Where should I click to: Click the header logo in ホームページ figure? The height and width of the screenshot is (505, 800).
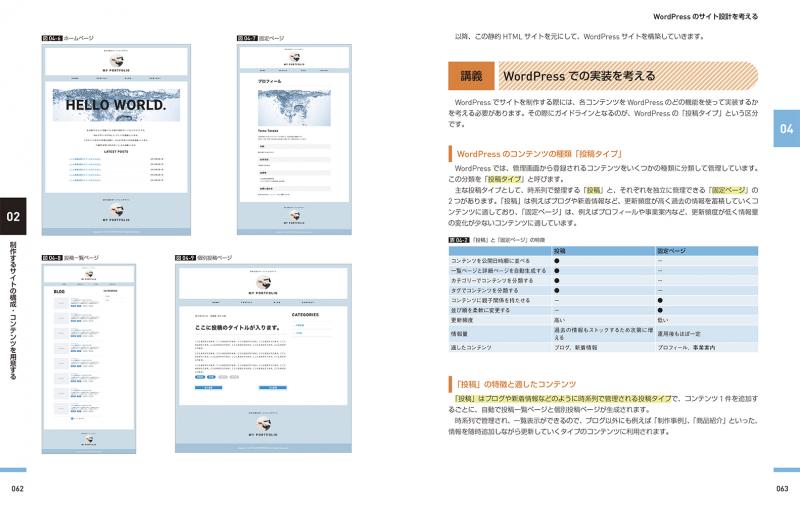point(116,62)
